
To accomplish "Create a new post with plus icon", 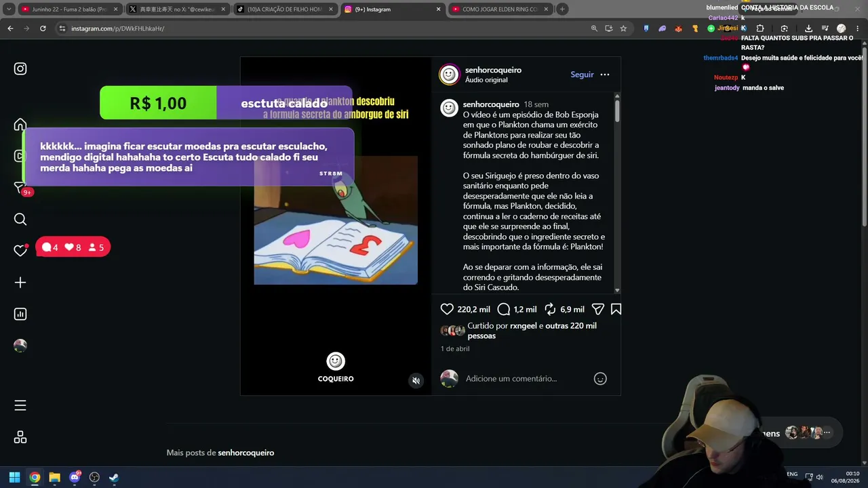I will (20, 283).
